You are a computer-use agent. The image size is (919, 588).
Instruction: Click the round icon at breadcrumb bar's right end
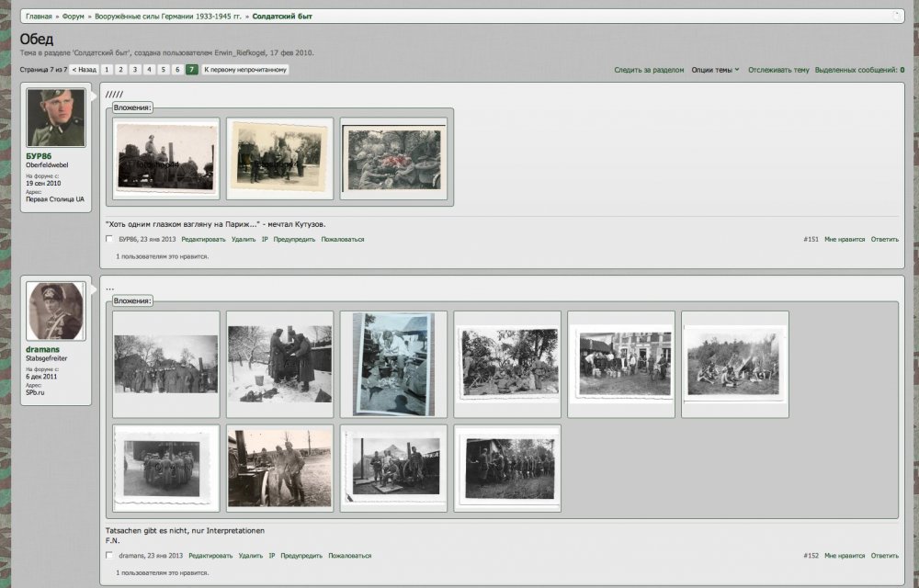pyautogui.click(x=897, y=16)
